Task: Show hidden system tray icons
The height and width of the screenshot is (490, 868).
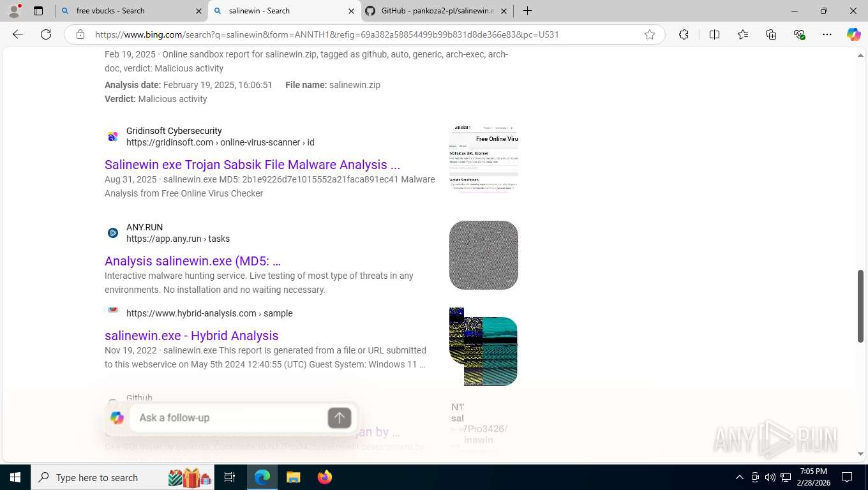Action: (x=740, y=477)
